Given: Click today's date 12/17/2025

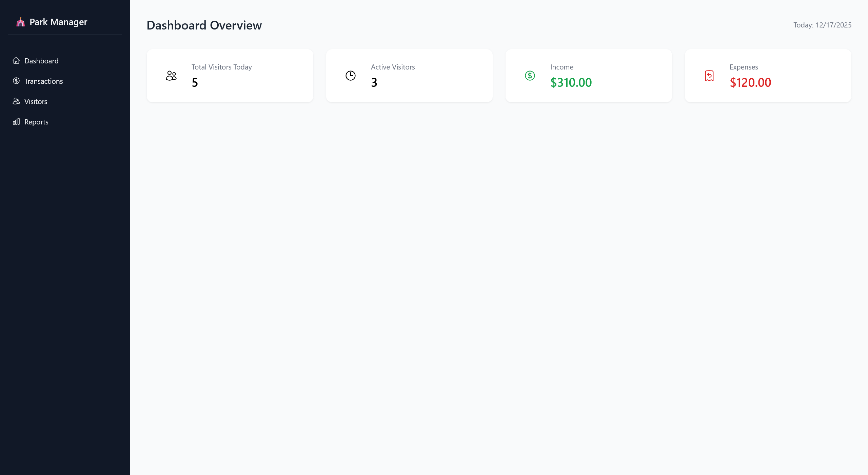Looking at the screenshot, I should [x=822, y=25].
